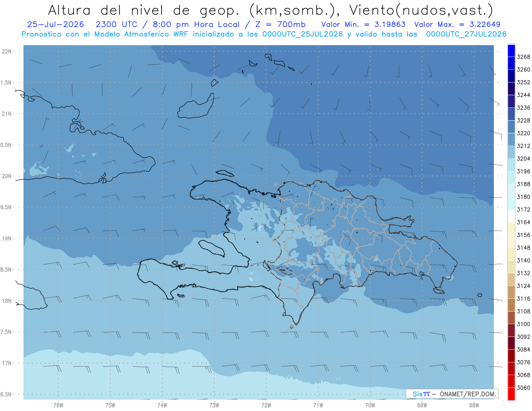The width and height of the screenshot is (532, 411).
Task: Click the '19N' latitude label
Action: 7,239
